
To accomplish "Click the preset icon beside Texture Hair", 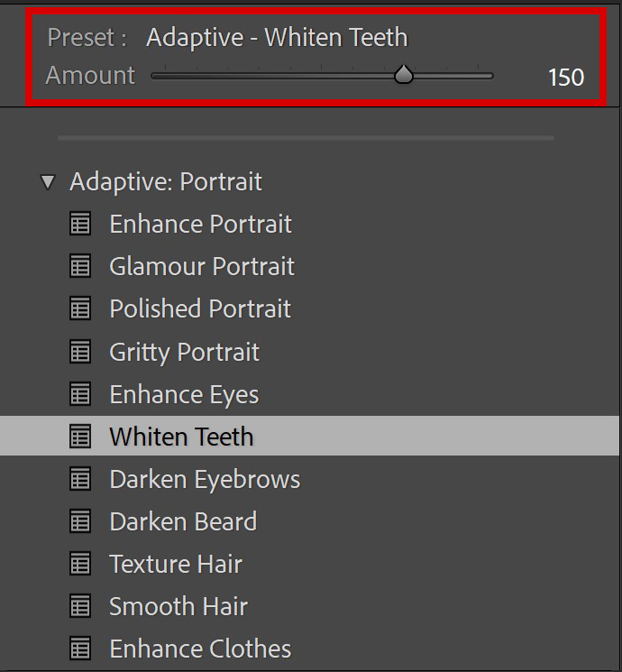I will click(x=80, y=564).
